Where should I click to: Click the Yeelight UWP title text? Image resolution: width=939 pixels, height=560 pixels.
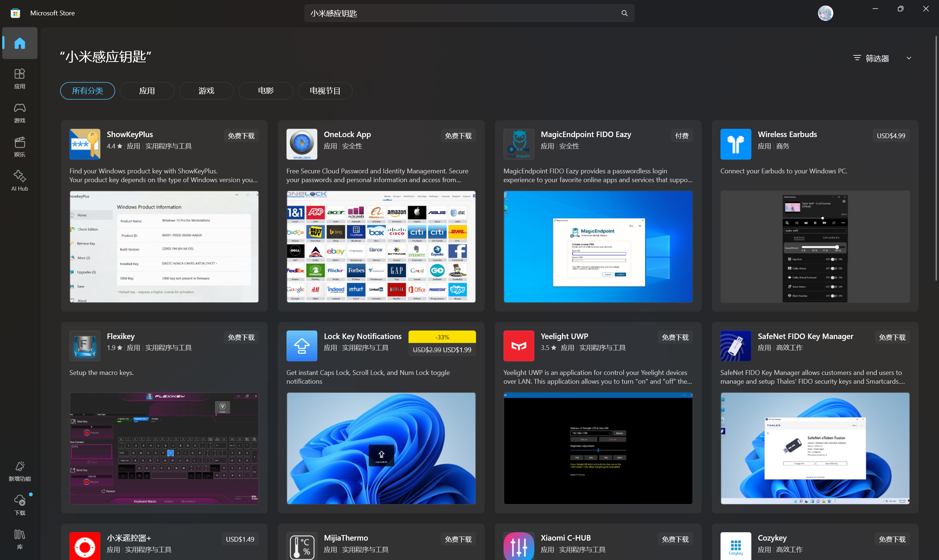coord(565,336)
